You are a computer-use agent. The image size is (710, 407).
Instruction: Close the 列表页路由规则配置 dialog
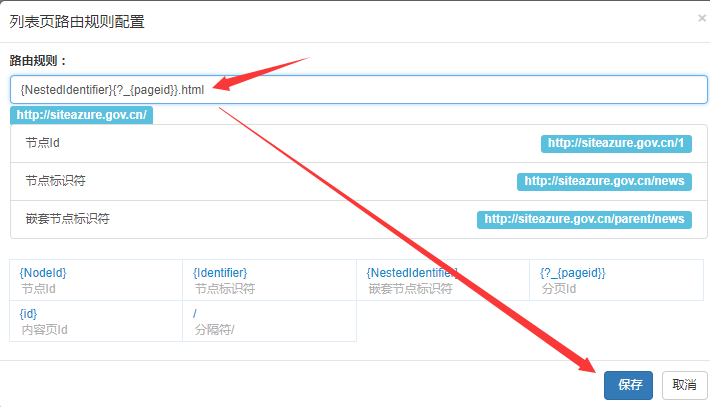coord(701,18)
